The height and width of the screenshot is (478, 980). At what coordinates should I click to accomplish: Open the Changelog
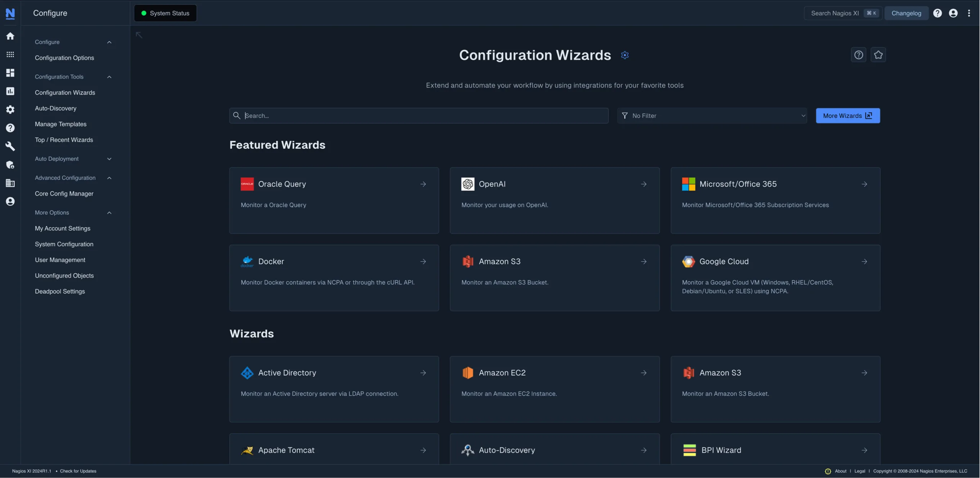[x=906, y=13]
